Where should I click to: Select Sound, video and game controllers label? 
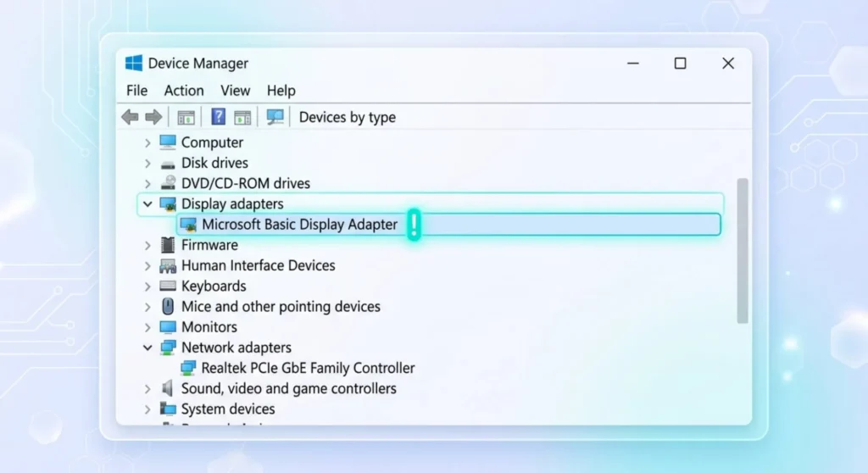tap(289, 388)
